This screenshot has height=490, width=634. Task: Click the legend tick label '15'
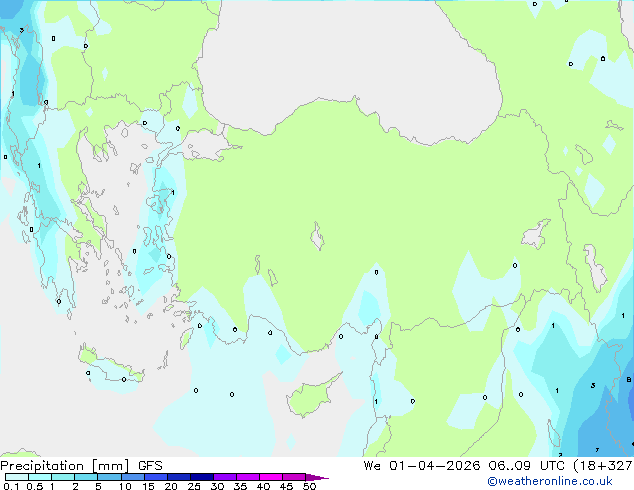[148, 486]
